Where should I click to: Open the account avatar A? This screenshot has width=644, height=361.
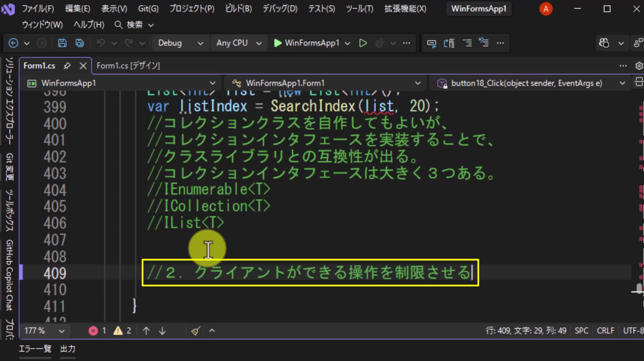pos(546,9)
